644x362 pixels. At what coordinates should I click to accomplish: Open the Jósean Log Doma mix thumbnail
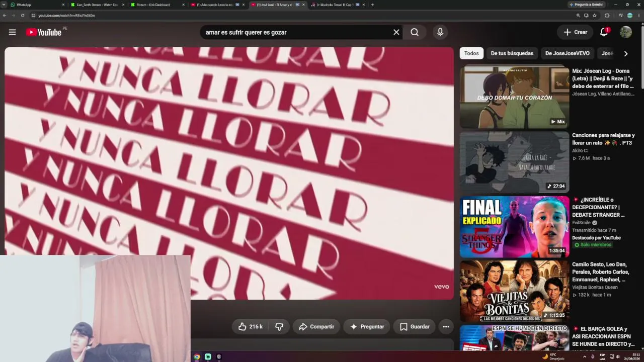[514, 97]
